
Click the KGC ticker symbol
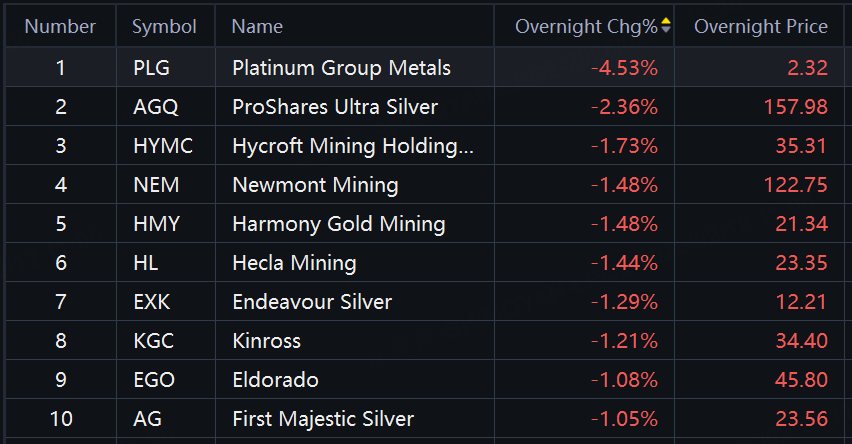(153, 341)
